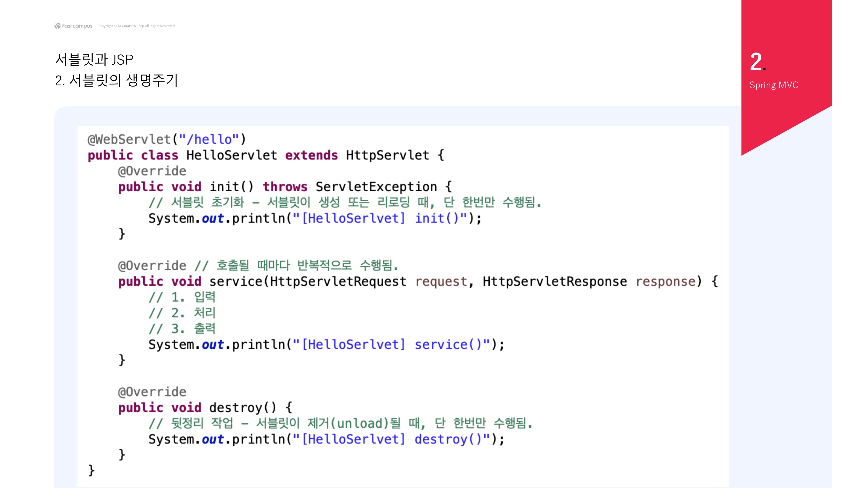Click the service method name
This screenshot has width=868, height=488.
point(236,281)
